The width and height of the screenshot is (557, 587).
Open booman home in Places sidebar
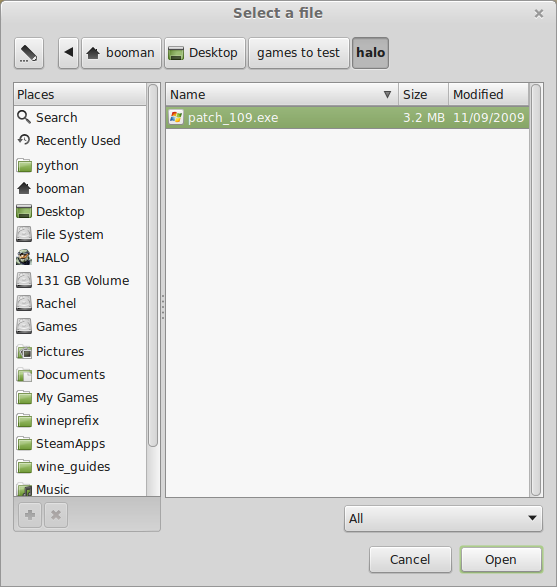click(x=80, y=188)
